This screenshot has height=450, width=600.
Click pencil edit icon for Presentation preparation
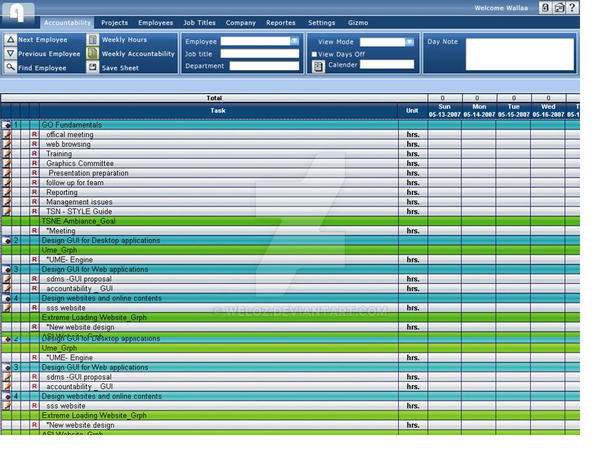(x=7, y=173)
